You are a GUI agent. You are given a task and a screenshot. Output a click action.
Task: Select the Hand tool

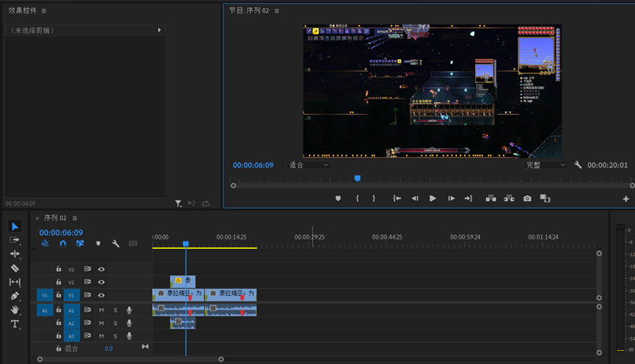click(15, 310)
